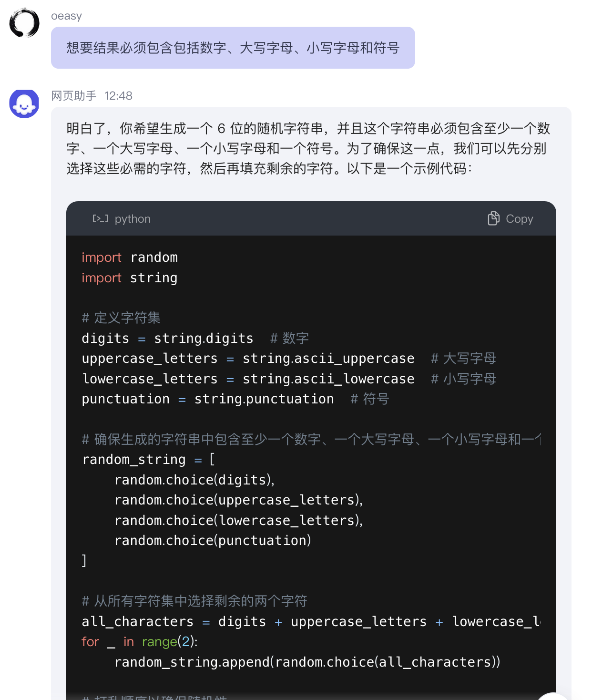Click the python language label in code header
Image resolution: width=592 pixels, height=700 pixels.
click(133, 219)
